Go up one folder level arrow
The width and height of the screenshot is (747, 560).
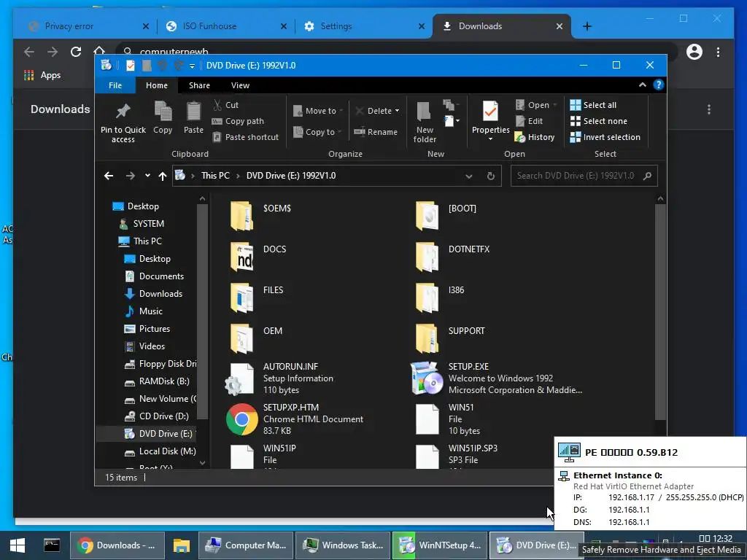pyautogui.click(x=163, y=176)
